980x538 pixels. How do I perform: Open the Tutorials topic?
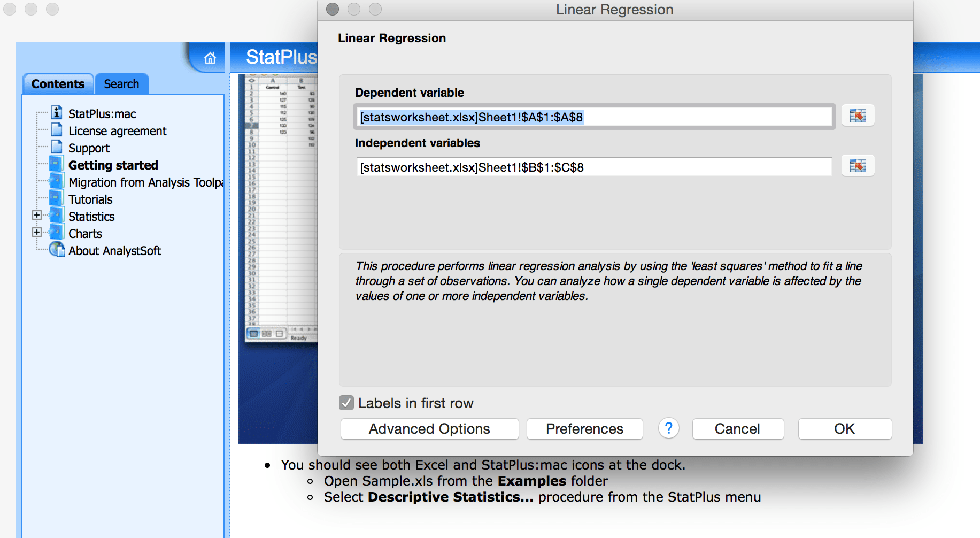click(x=90, y=199)
